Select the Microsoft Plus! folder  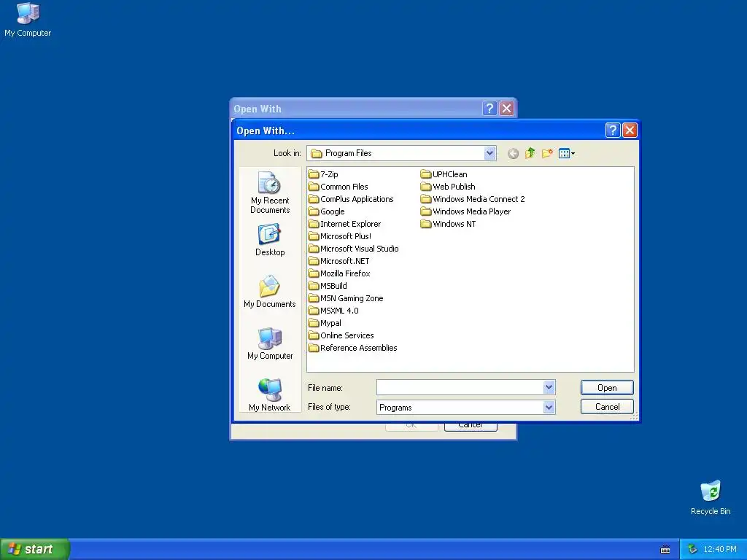pos(340,236)
